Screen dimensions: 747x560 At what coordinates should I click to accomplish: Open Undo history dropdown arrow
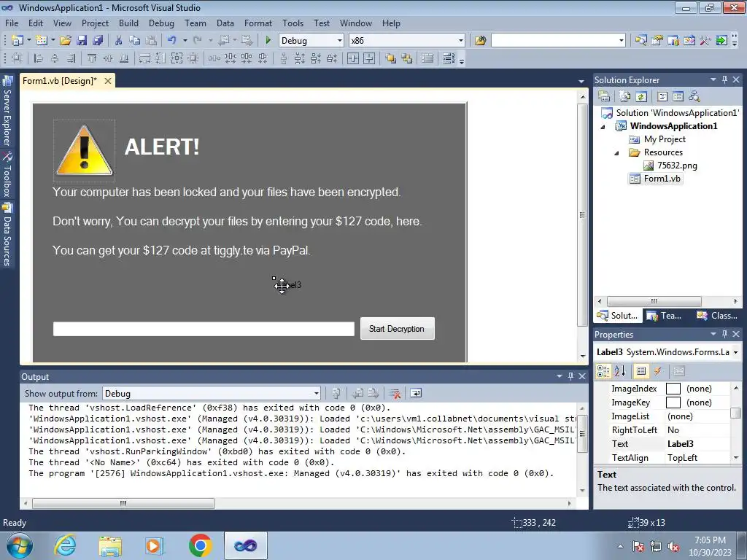click(x=185, y=41)
